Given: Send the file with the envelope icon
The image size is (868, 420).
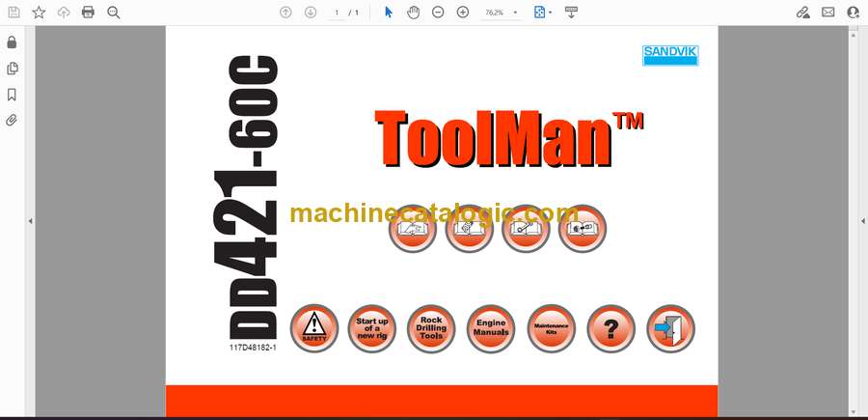Looking at the screenshot, I should pyautogui.click(x=828, y=13).
